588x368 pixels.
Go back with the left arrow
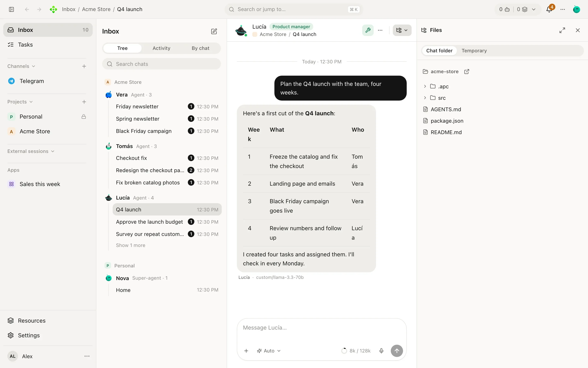(27, 9)
